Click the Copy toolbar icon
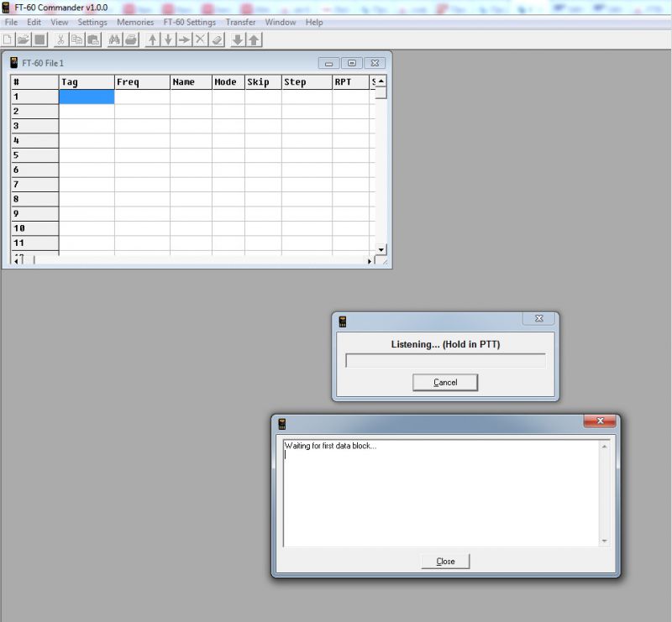Screen dimensions: 672x622 (x=76, y=39)
